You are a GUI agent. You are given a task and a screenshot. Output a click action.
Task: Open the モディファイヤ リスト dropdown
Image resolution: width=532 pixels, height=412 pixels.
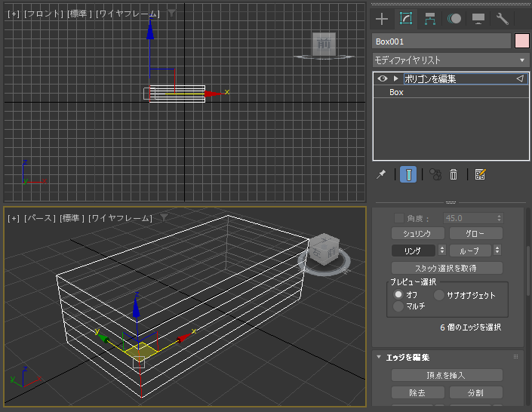click(x=451, y=60)
